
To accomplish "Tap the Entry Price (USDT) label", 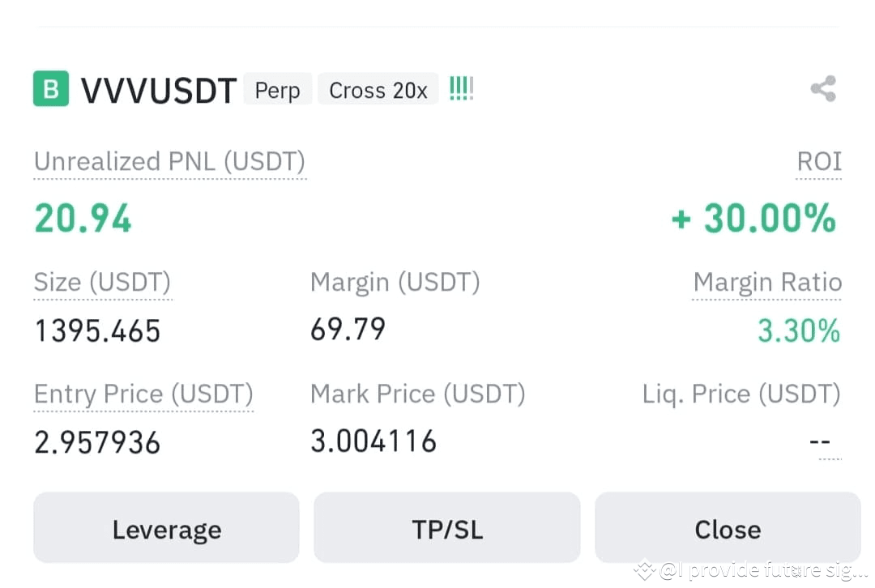I will click(x=143, y=394).
